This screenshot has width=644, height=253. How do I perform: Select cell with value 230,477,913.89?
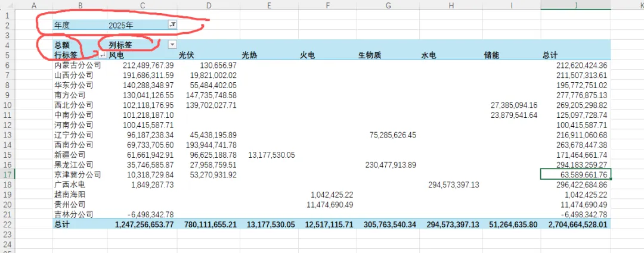[390, 165]
